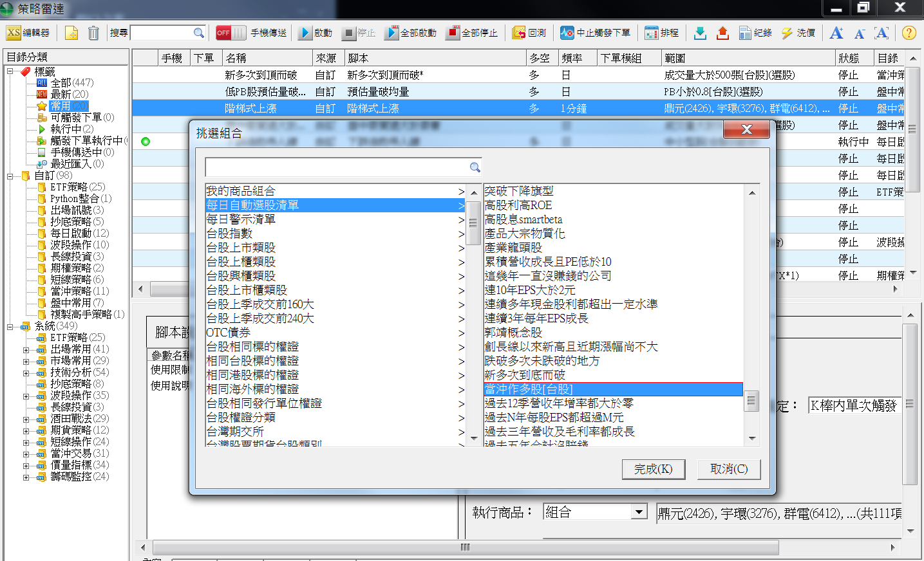Click the 完成(K) button
The height and width of the screenshot is (561, 924).
653,469
